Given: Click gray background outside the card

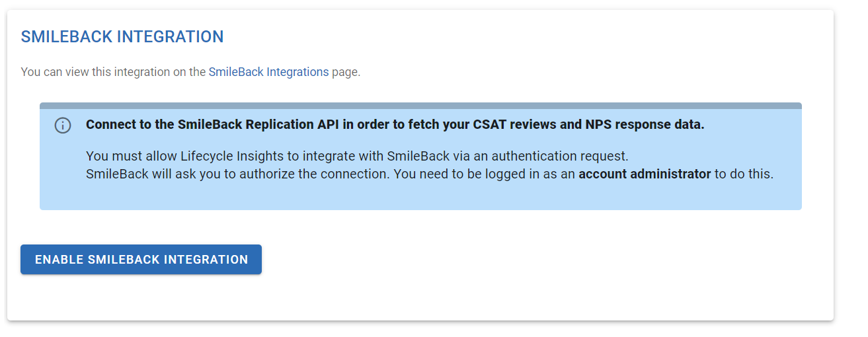Looking at the screenshot, I should click(x=851, y=165).
